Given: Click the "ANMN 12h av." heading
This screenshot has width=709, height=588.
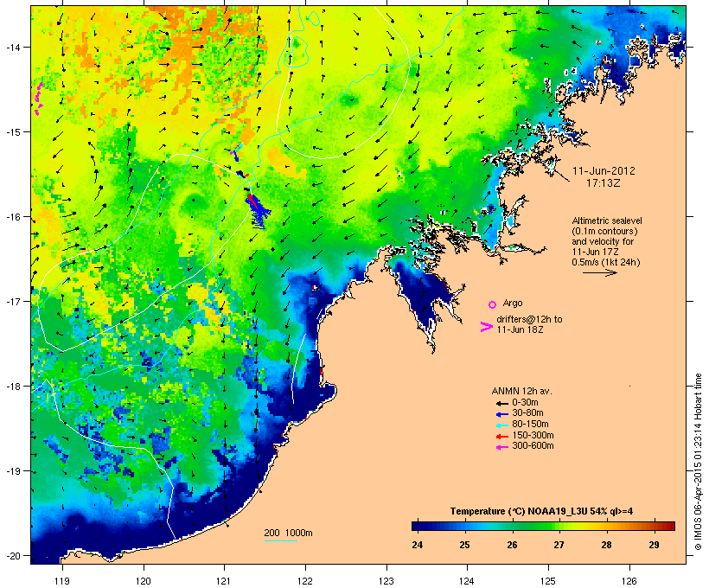Looking at the screenshot, I should 521,391.
